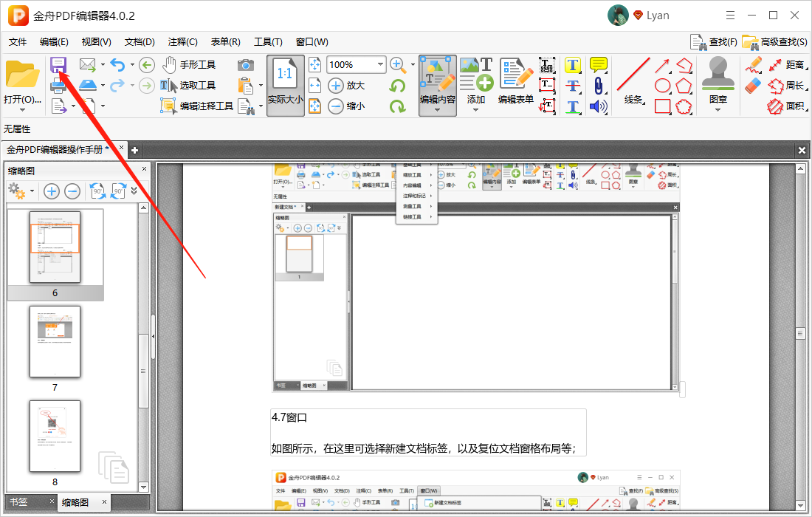812x517 pixels.
Task: Expand the Email icon's dropdown arrow
Action: [103, 65]
